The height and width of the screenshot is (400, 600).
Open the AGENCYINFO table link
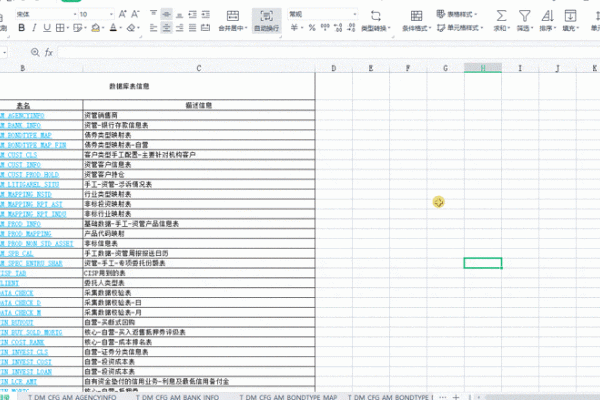point(22,116)
